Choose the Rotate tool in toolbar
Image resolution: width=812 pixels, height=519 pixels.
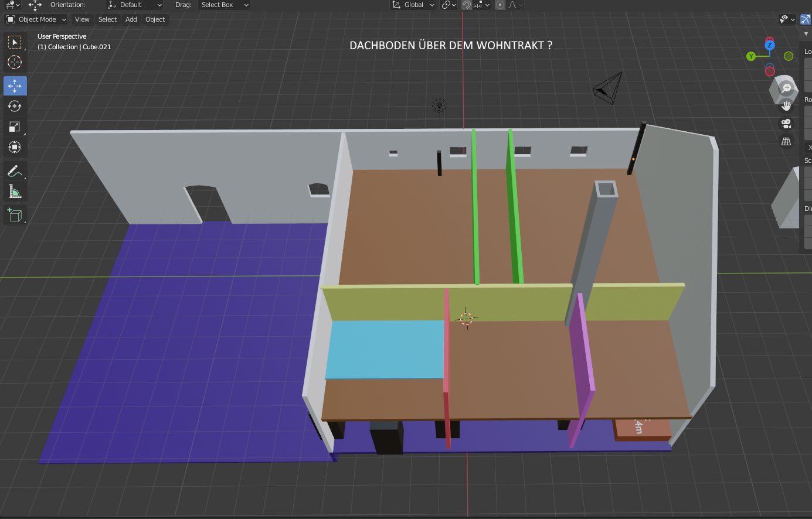pyautogui.click(x=15, y=106)
